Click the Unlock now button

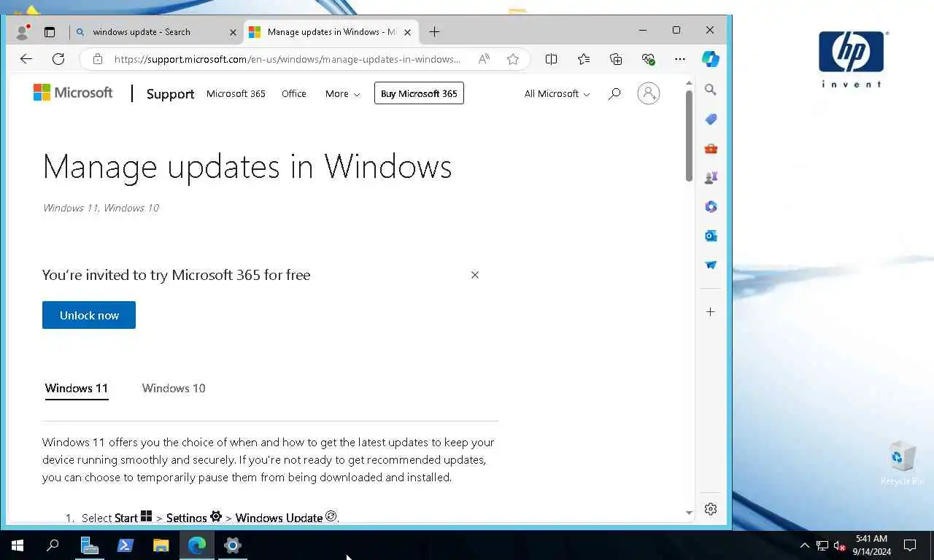[x=89, y=315]
